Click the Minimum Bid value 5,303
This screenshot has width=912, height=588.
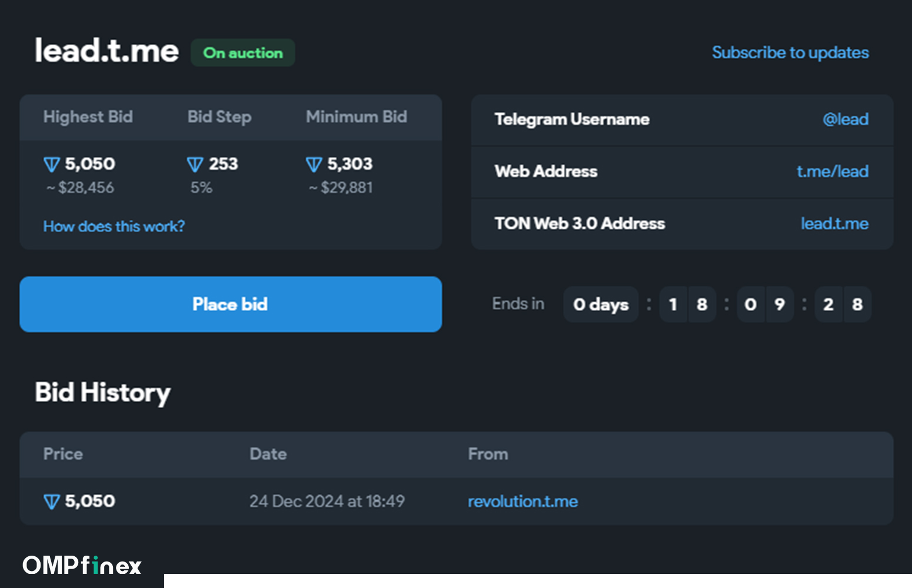[350, 164]
